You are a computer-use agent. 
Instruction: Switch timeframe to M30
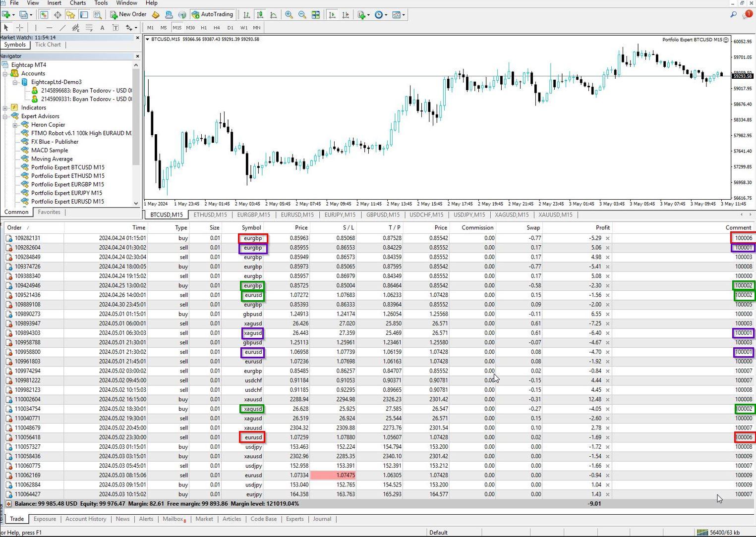click(190, 28)
